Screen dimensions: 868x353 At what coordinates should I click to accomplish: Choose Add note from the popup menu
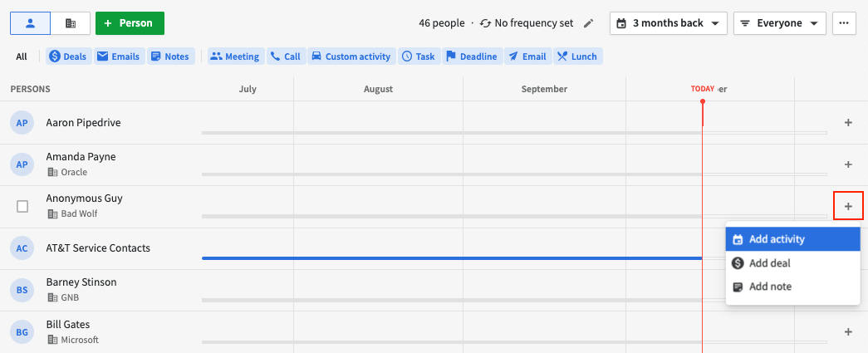point(792,287)
